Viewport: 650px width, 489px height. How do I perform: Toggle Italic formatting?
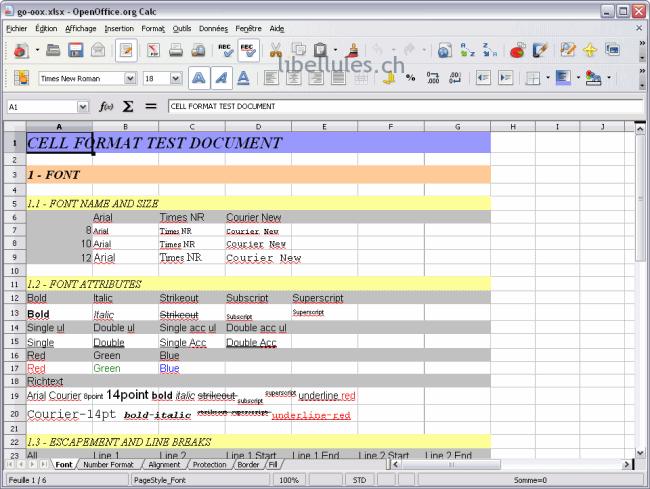pyautogui.click(x=221, y=78)
